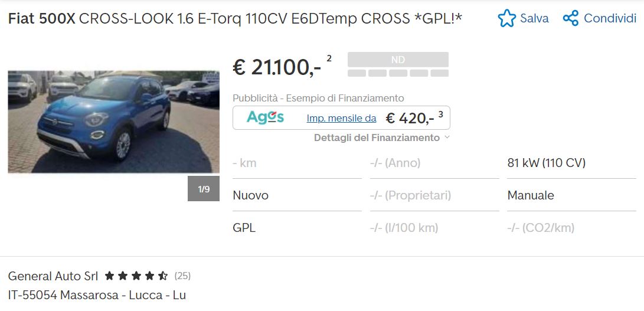This screenshot has height=311, width=644.
Task: Click the ND price rating bar
Action: (x=398, y=64)
